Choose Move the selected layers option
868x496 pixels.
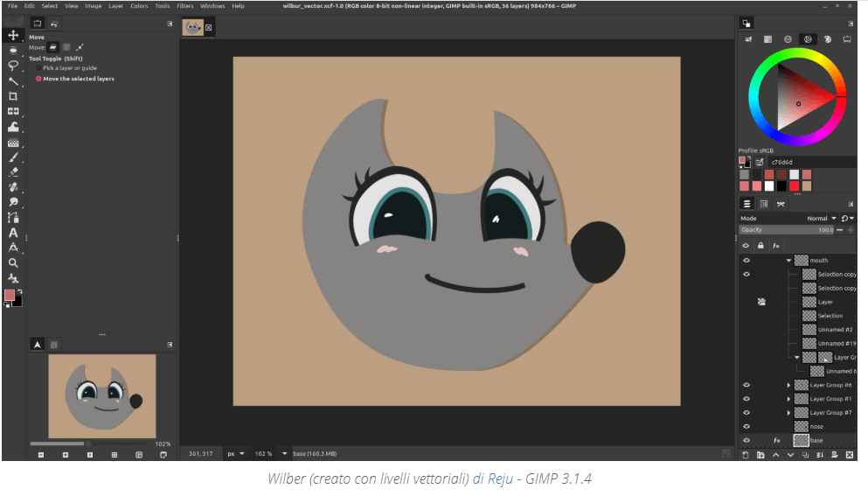(x=74, y=79)
